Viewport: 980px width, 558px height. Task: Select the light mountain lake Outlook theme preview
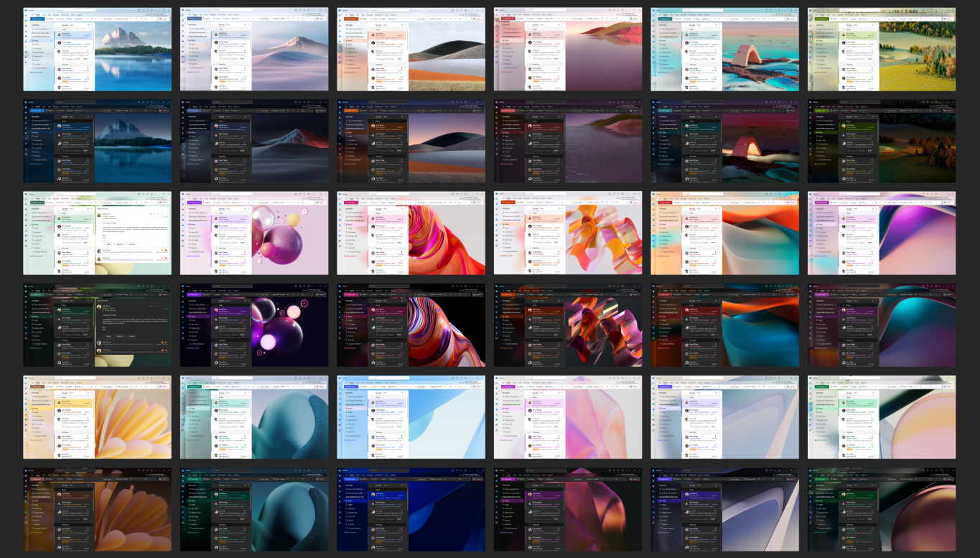coord(98,50)
